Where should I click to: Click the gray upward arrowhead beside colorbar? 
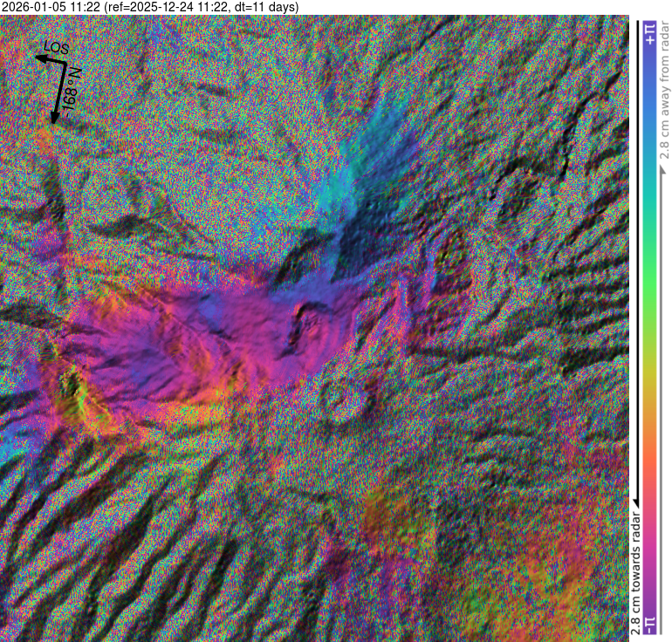[x=662, y=171]
